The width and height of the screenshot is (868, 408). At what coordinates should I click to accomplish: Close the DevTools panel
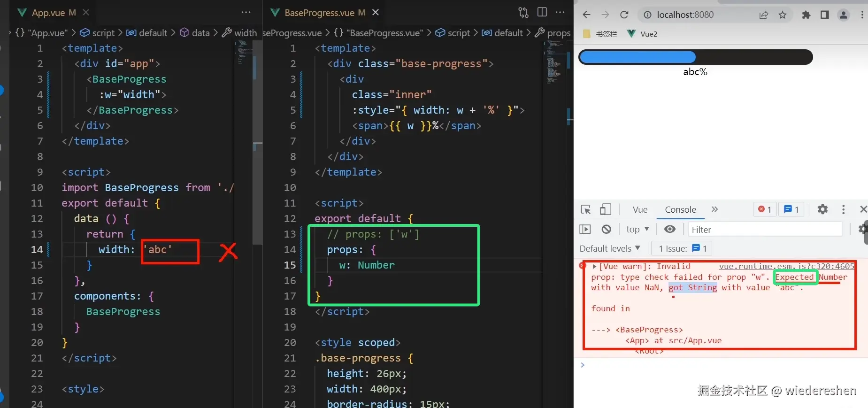point(863,209)
